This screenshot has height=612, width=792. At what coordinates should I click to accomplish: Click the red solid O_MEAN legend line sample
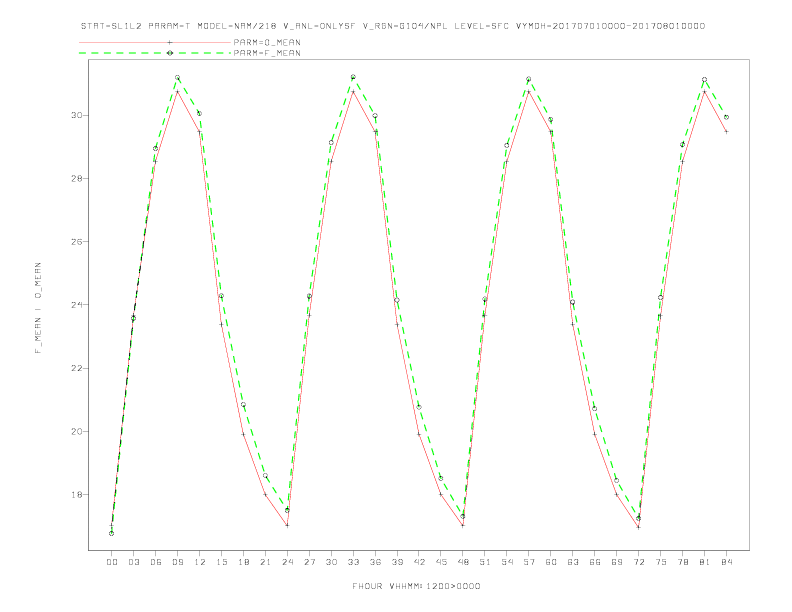point(155,42)
